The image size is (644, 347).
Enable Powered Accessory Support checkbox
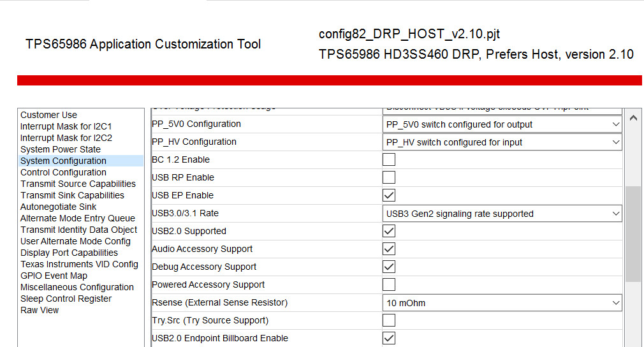pos(388,284)
